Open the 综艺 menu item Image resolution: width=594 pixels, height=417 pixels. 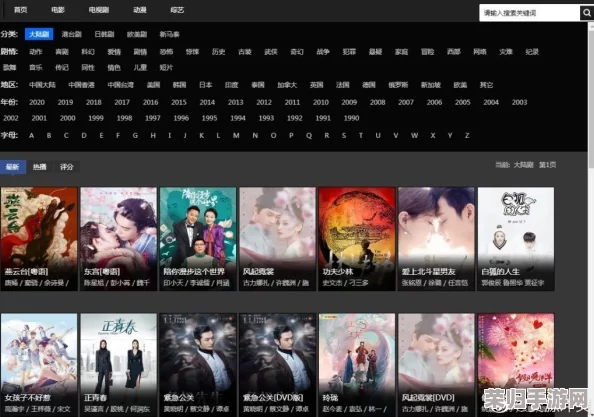pos(177,10)
